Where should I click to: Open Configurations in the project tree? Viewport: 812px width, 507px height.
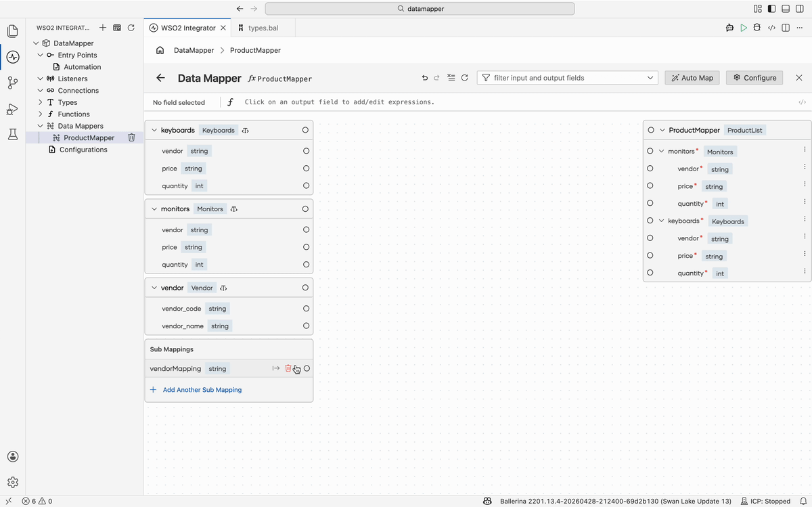[x=83, y=150]
